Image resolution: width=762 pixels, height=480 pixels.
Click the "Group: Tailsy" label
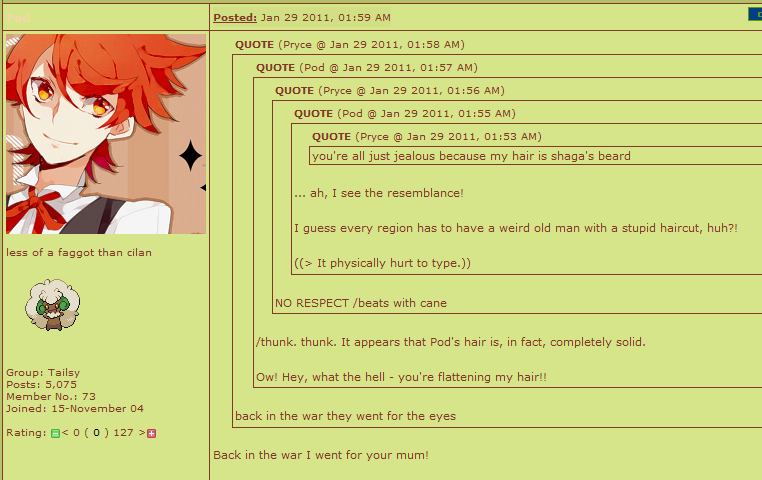43,373
